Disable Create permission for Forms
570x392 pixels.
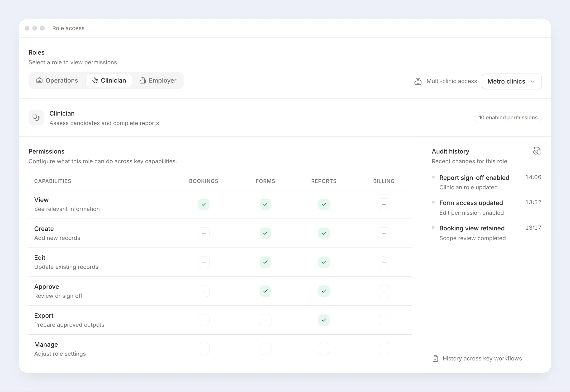(266, 233)
